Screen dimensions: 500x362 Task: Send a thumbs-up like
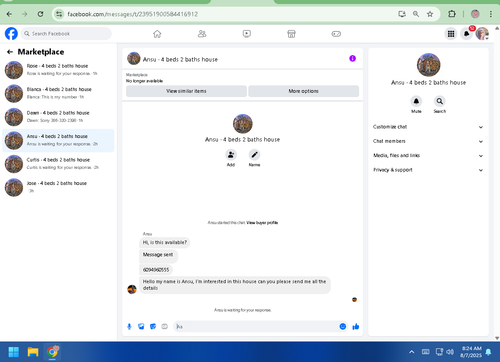tap(356, 326)
